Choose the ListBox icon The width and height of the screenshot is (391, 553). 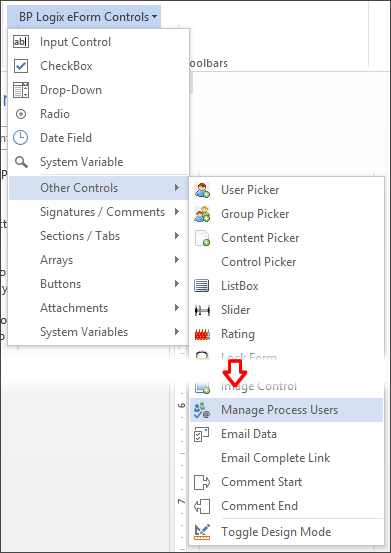202,286
